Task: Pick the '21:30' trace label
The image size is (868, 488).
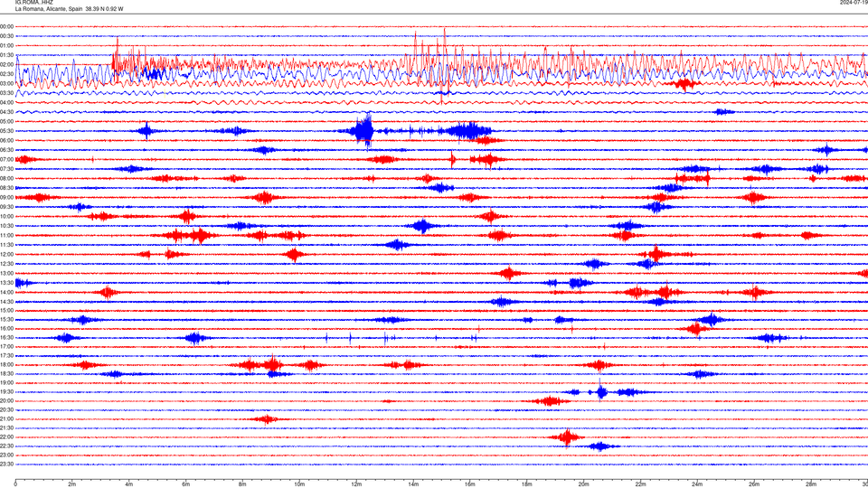Action: click(6, 428)
